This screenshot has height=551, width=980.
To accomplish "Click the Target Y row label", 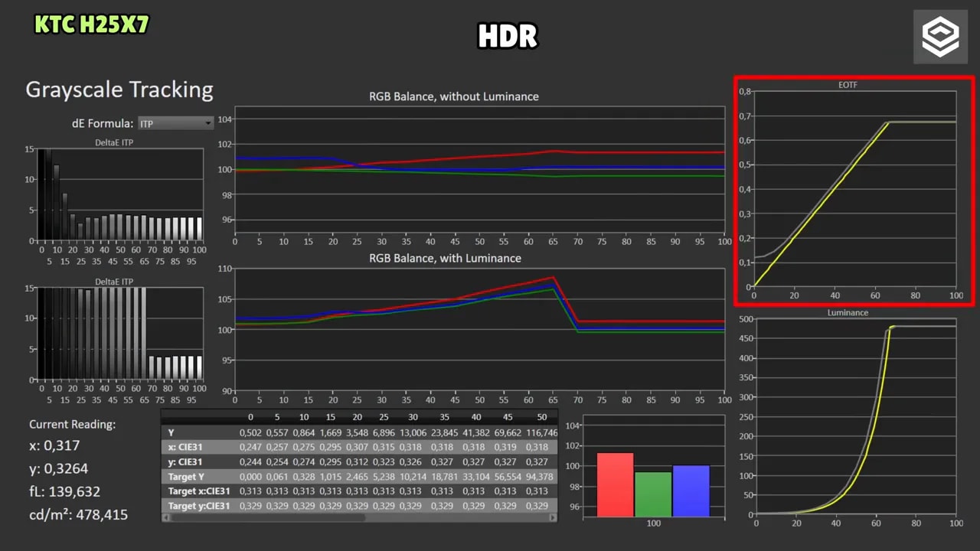I will (x=188, y=477).
